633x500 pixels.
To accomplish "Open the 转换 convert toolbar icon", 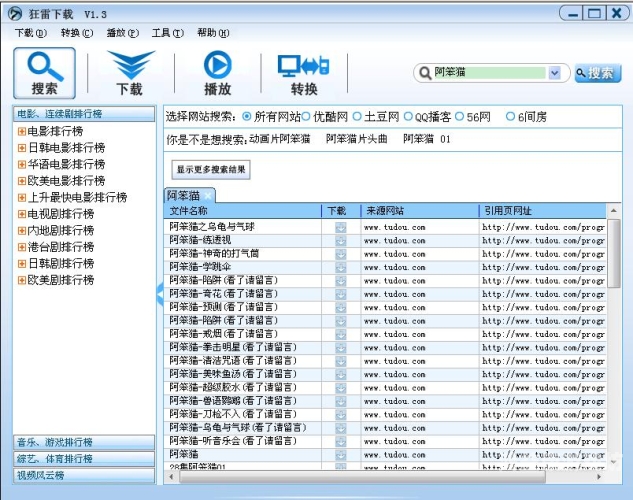I will pyautogui.click(x=304, y=73).
